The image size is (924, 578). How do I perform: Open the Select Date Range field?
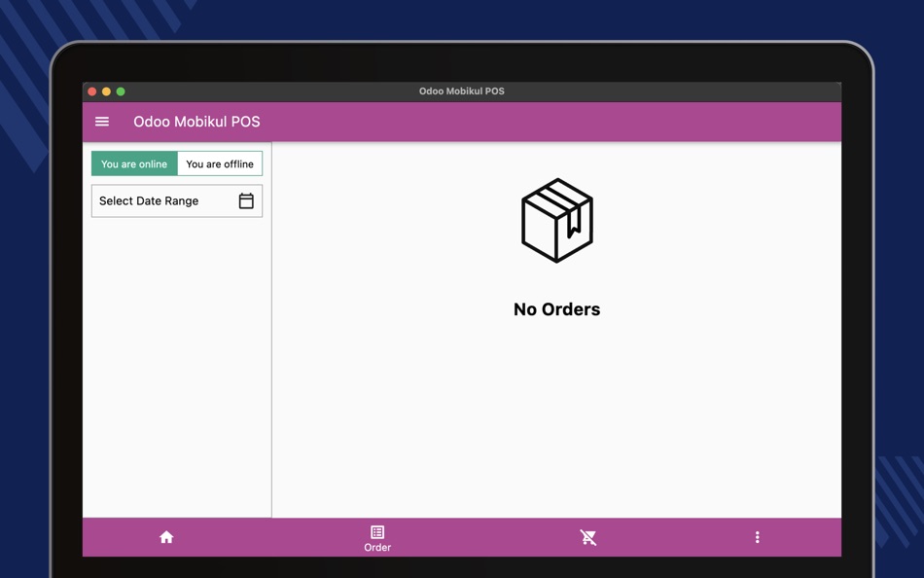[177, 201]
